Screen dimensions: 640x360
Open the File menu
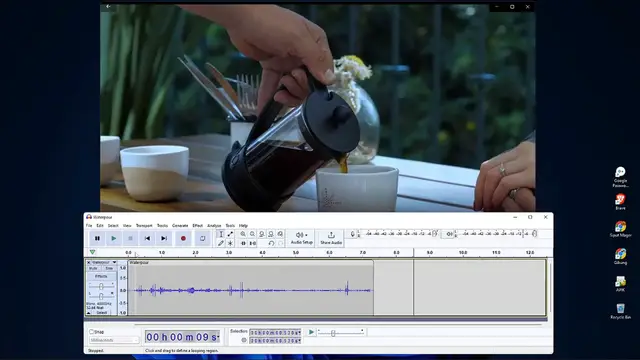click(x=89, y=225)
